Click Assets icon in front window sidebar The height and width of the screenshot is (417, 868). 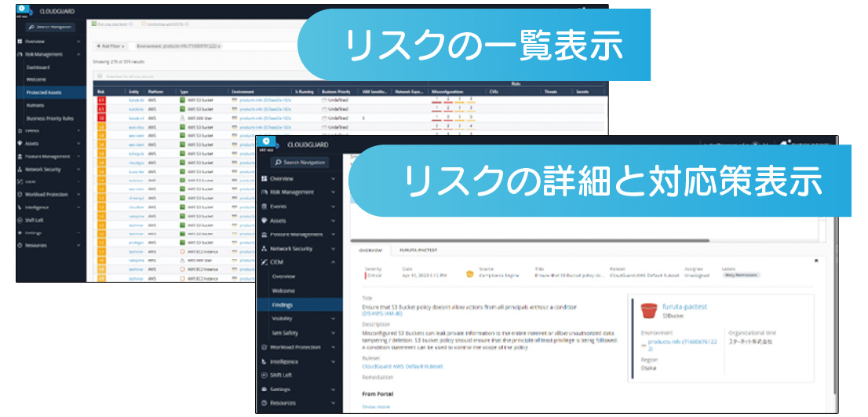264,221
